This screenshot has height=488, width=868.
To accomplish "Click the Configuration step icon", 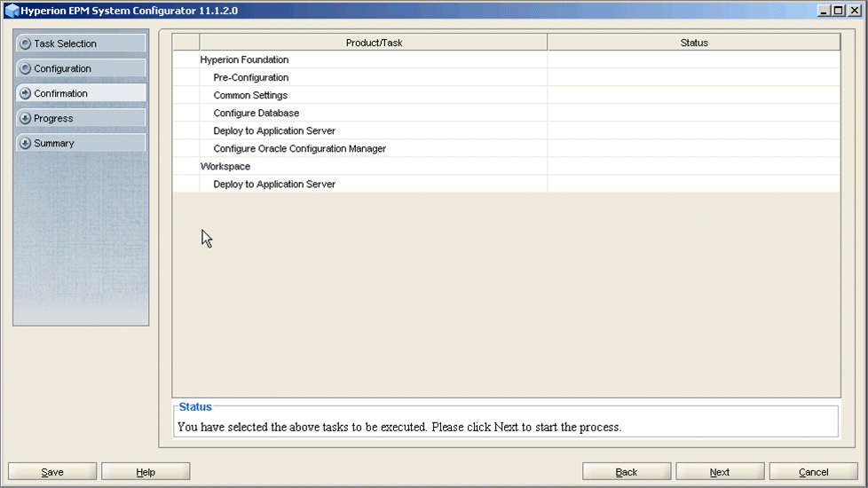I will (x=25, y=68).
